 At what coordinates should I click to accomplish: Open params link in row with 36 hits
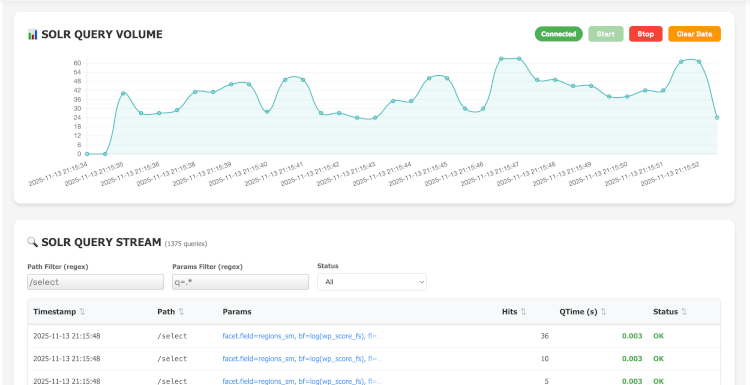point(302,336)
